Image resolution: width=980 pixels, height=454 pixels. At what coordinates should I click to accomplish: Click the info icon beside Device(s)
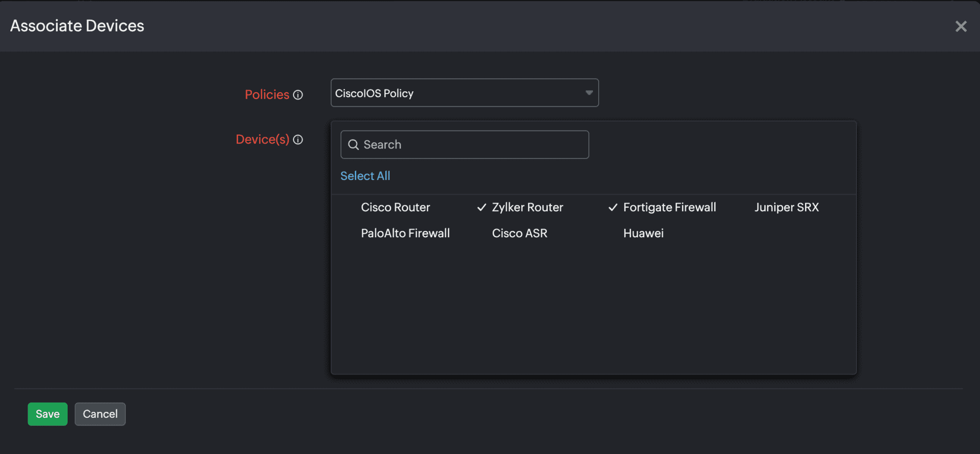pos(298,140)
